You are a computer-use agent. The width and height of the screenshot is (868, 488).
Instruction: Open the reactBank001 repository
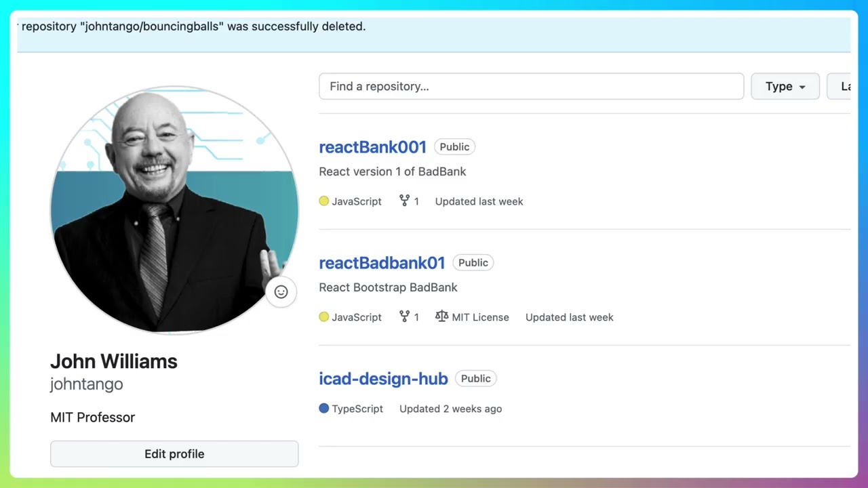(372, 147)
